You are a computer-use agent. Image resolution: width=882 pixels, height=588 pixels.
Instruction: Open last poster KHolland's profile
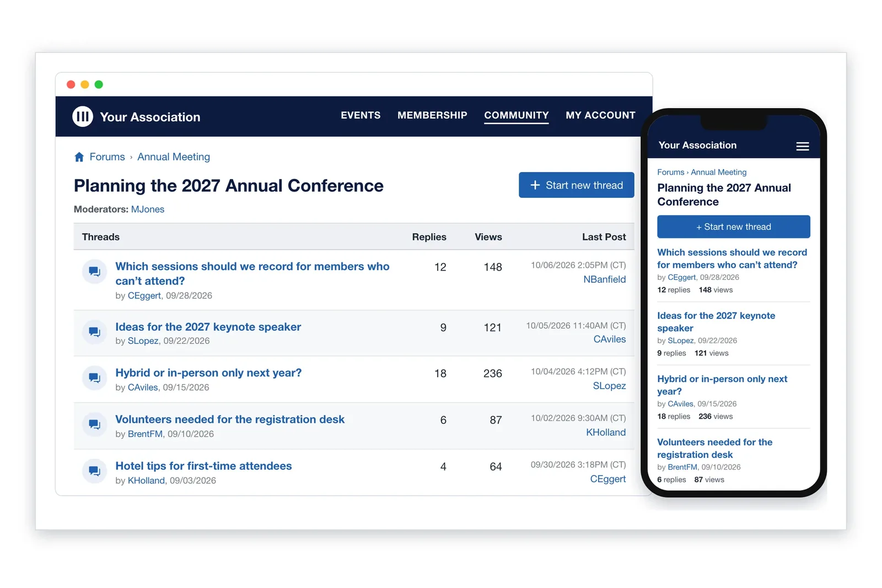tap(606, 433)
